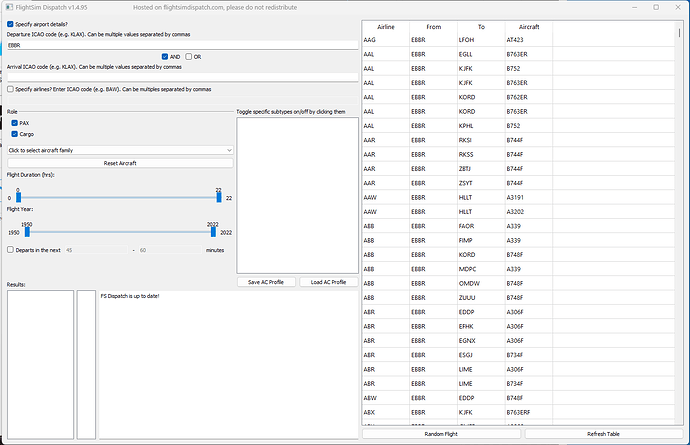Click Load AC Profile button
690x445 pixels.
point(328,282)
